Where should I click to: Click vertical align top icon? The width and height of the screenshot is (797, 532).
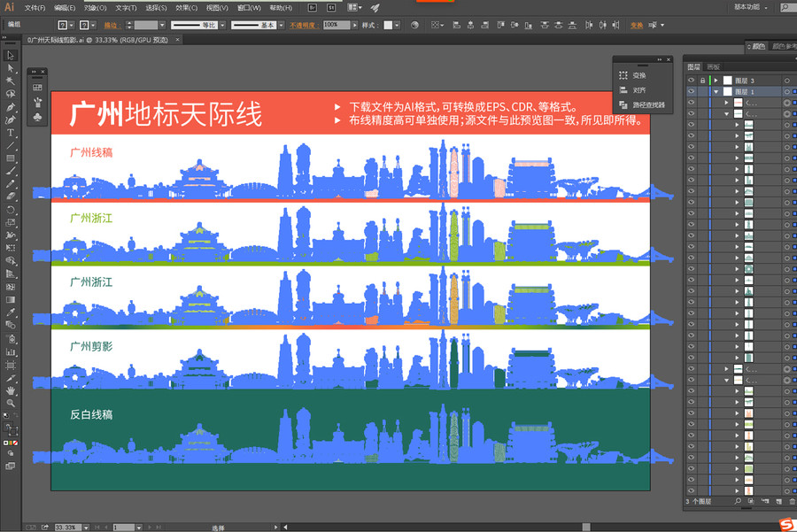tap(500, 25)
